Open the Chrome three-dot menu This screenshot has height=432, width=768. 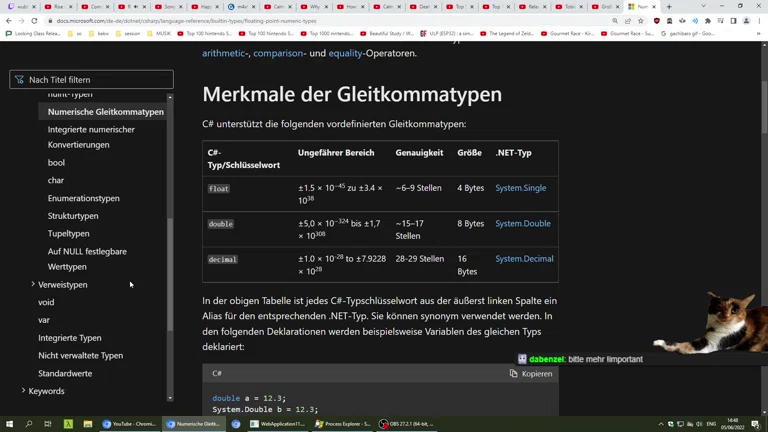[x=759, y=21]
